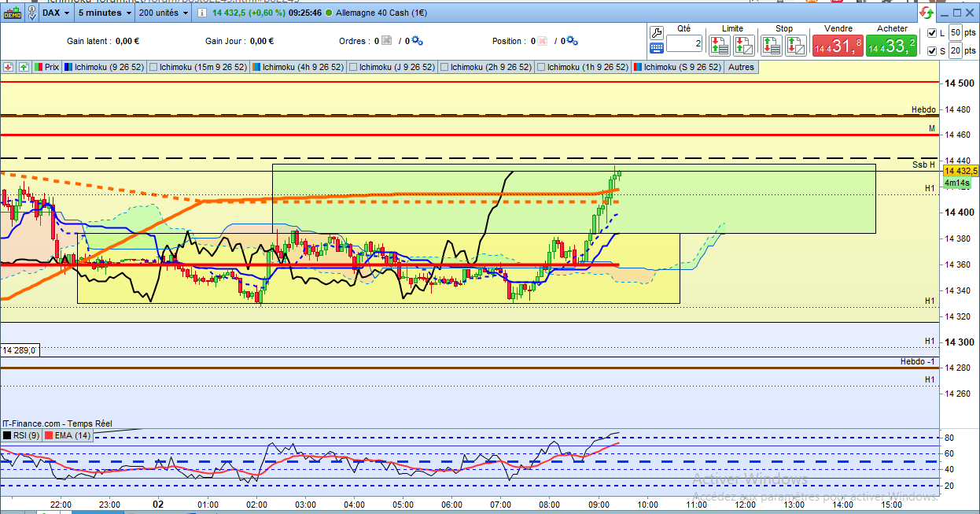Click the Ichimoku (4h) color swatch
The height and width of the screenshot is (514, 980).
(x=256, y=67)
